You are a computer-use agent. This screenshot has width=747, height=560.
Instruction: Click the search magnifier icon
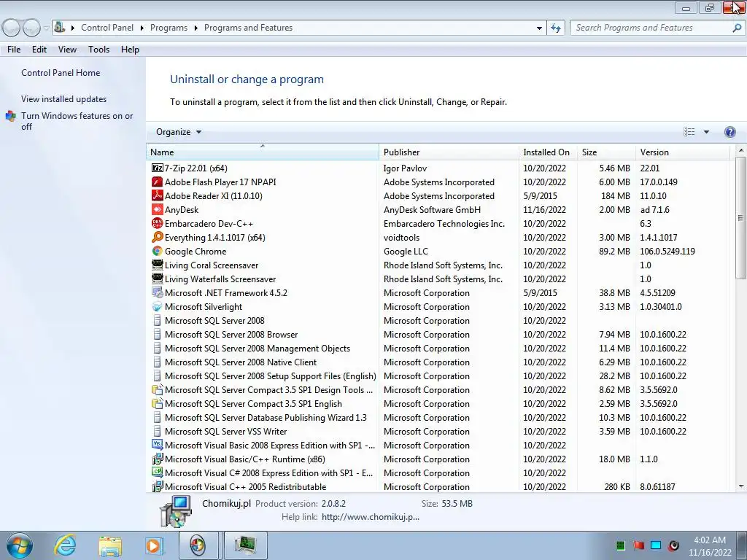737,28
